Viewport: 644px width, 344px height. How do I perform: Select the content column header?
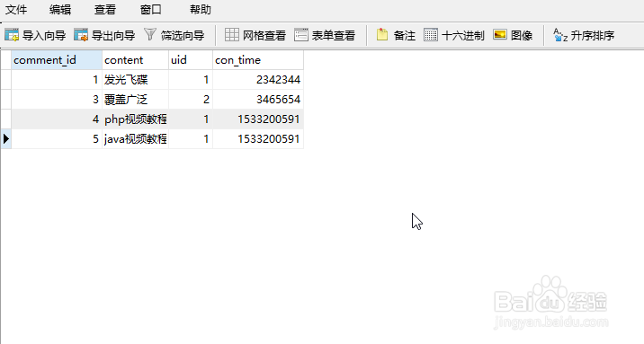click(135, 60)
